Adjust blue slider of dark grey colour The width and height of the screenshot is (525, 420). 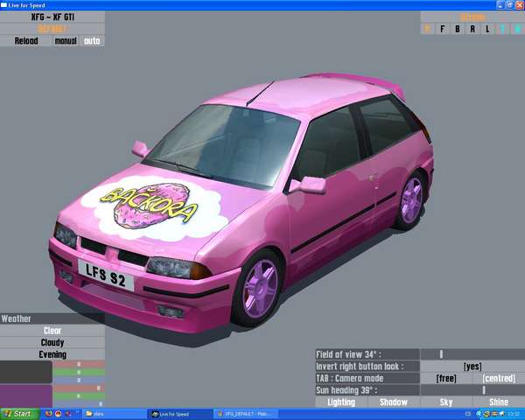(x=79, y=380)
